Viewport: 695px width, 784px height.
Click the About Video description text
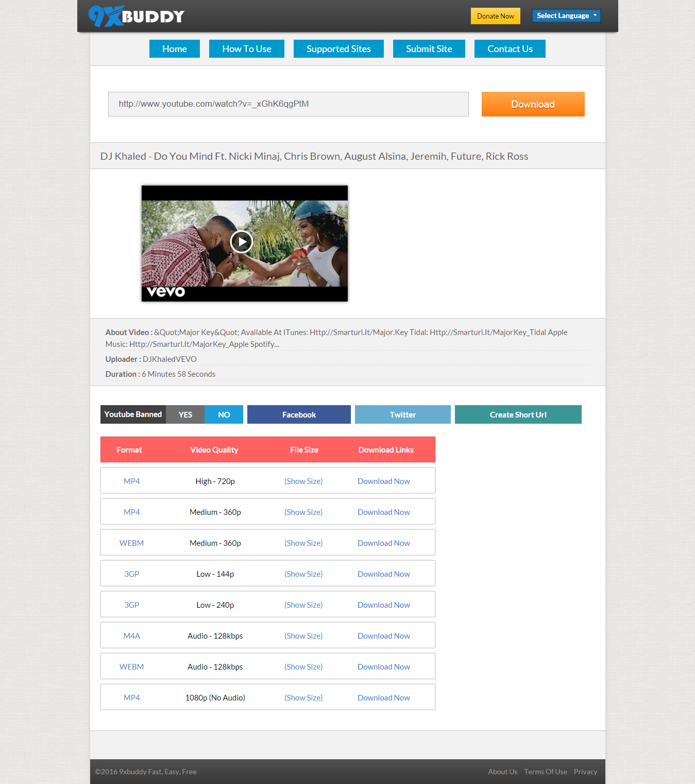[336, 338]
